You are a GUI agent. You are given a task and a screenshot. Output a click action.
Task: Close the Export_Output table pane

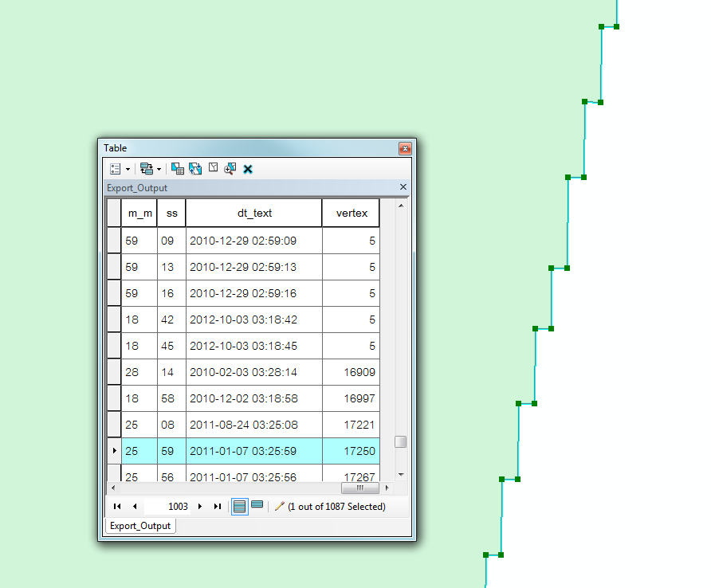[403, 186]
